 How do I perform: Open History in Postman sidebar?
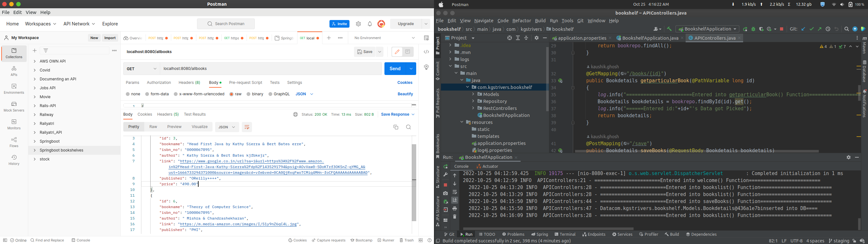point(14,160)
